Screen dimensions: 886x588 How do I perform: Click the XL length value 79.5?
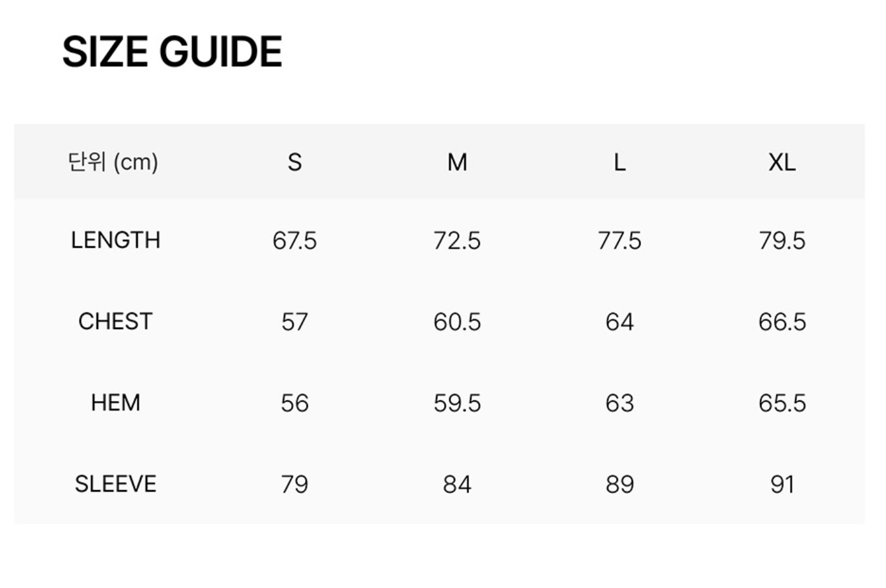(x=782, y=241)
